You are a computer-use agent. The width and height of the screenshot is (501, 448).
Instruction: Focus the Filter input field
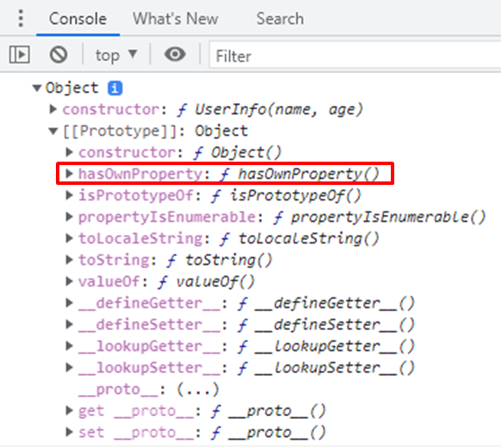coord(355,56)
